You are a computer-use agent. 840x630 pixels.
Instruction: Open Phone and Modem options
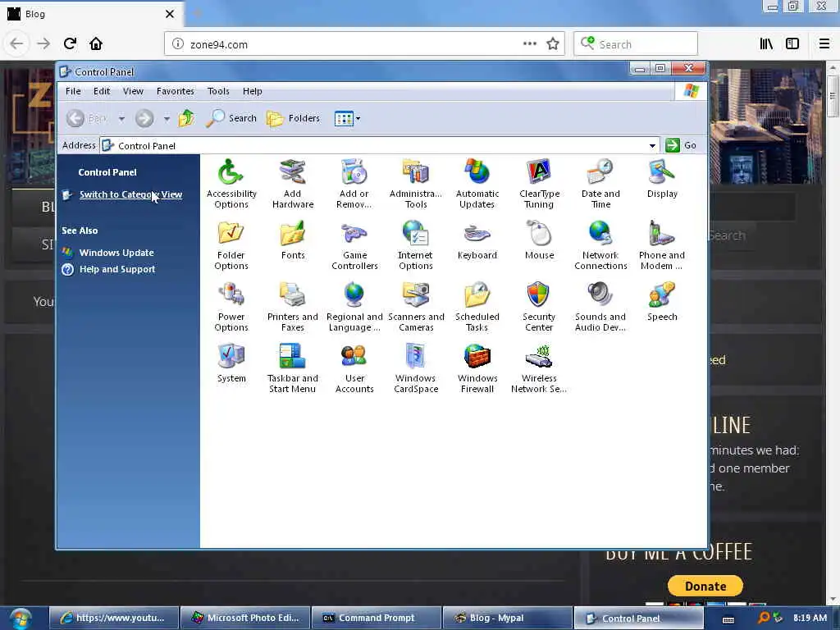(x=662, y=244)
